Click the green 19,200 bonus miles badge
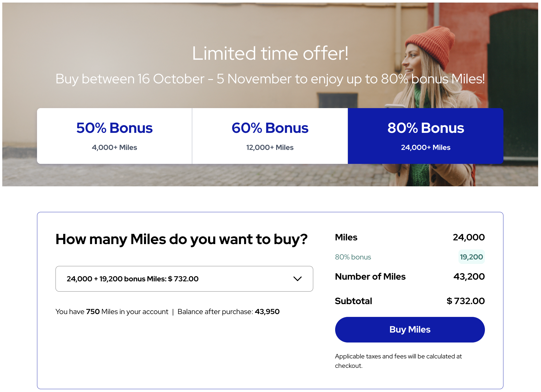This screenshot has height=392, width=541. pyautogui.click(x=471, y=257)
